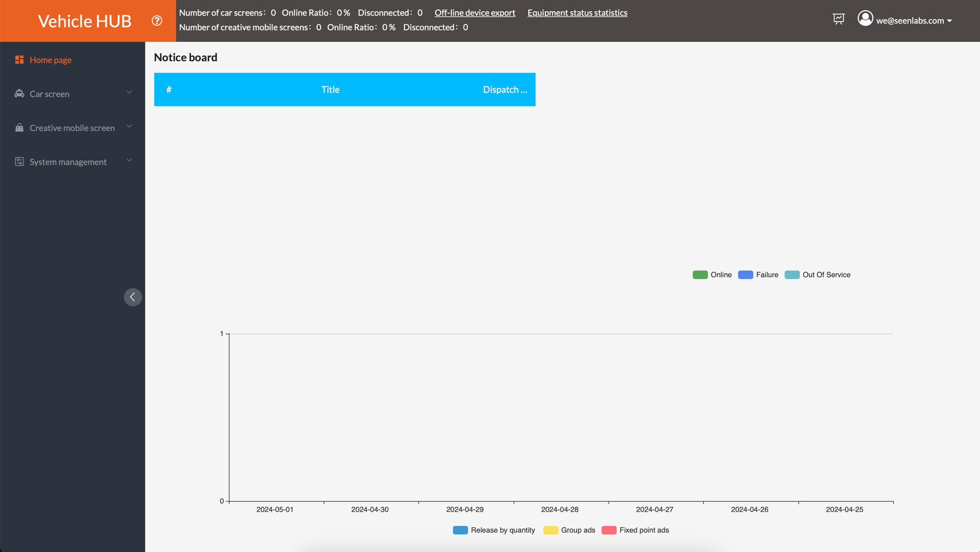Image resolution: width=980 pixels, height=552 pixels.
Task: Toggle the Release by quantity legend swatch
Action: 460,530
